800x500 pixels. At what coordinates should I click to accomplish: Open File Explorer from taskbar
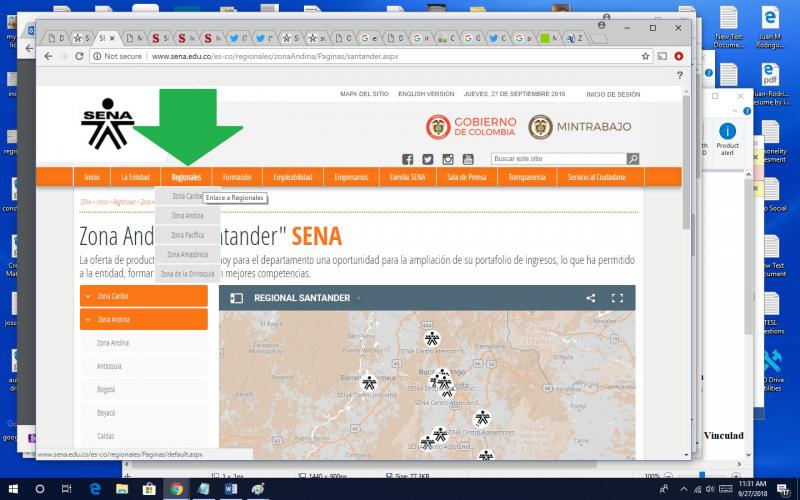pos(122,489)
